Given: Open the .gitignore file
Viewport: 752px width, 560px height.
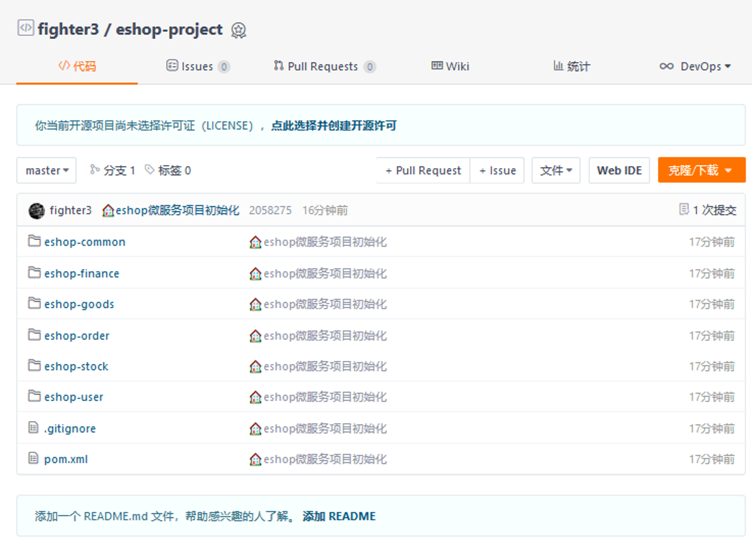Looking at the screenshot, I should 70,428.
